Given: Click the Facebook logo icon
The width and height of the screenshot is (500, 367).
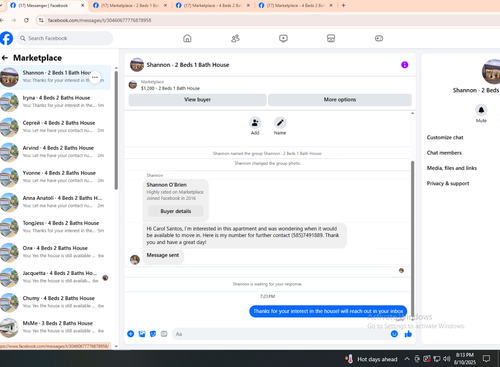Looking at the screenshot, I should (x=6, y=38).
